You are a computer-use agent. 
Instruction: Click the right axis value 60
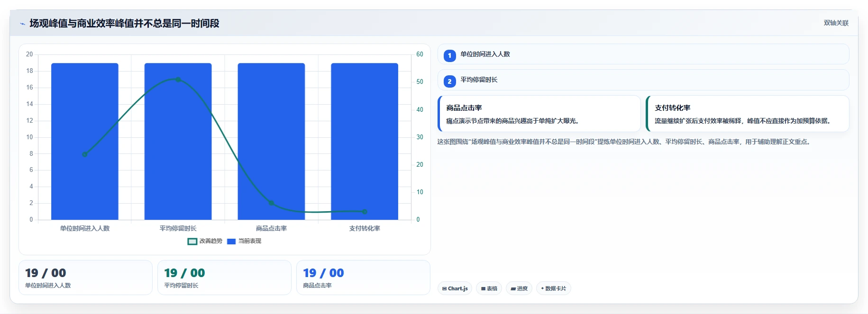420,54
